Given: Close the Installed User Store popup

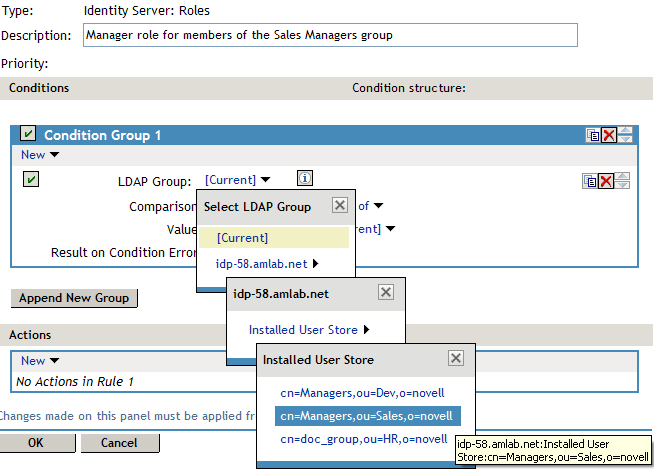Looking at the screenshot, I should point(455,359).
